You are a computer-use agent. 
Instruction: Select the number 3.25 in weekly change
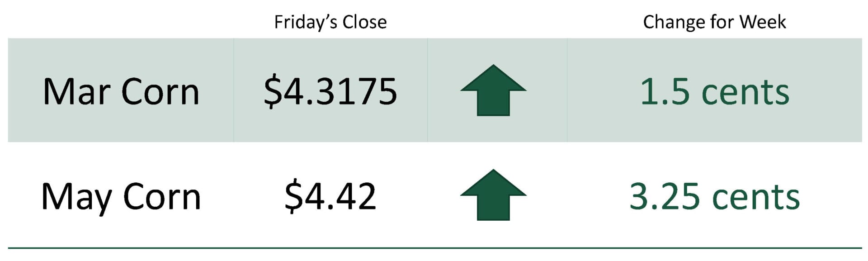click(665, 197)
